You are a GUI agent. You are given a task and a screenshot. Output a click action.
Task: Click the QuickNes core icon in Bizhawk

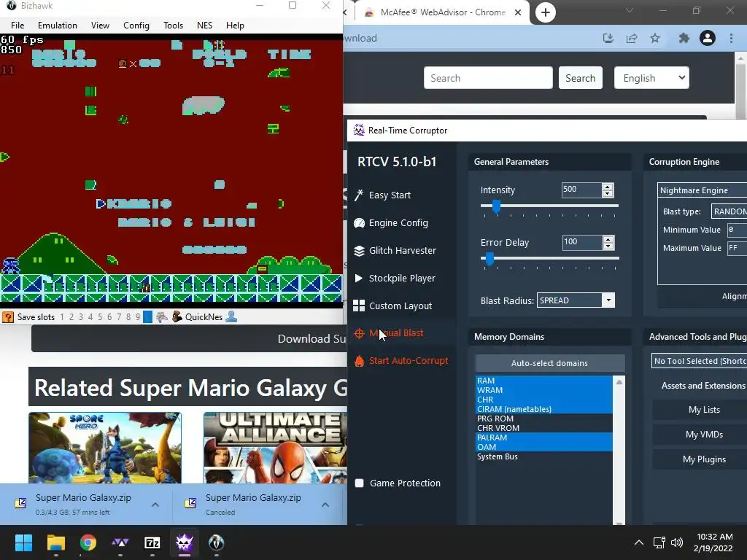tap(177, 316)
